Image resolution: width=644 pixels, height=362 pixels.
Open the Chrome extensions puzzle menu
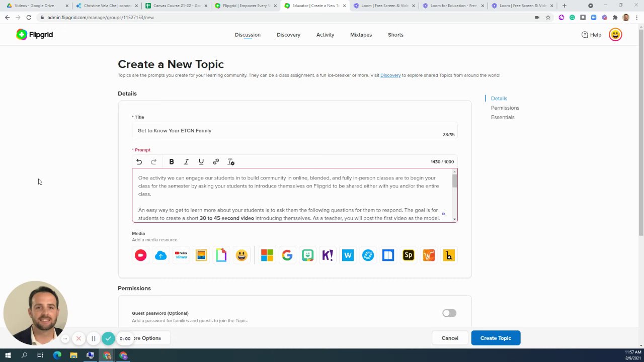tap(615, 18)
